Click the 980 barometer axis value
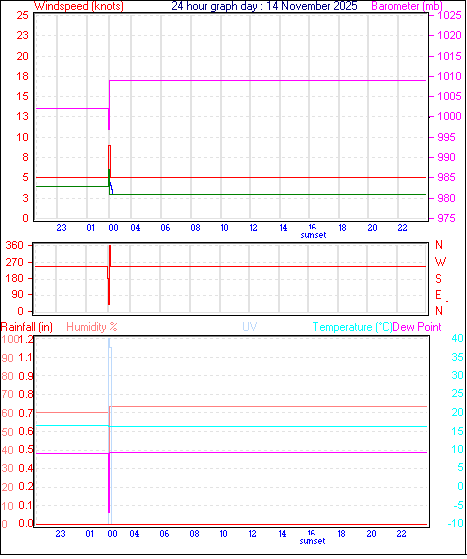The height and width of the screenshot is (559, 467). click(446, 198)
